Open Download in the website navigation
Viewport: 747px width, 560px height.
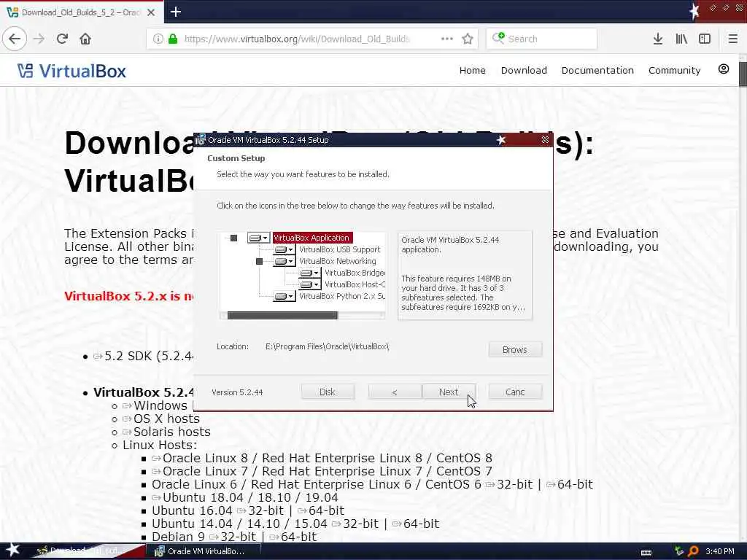coord(524,70)
